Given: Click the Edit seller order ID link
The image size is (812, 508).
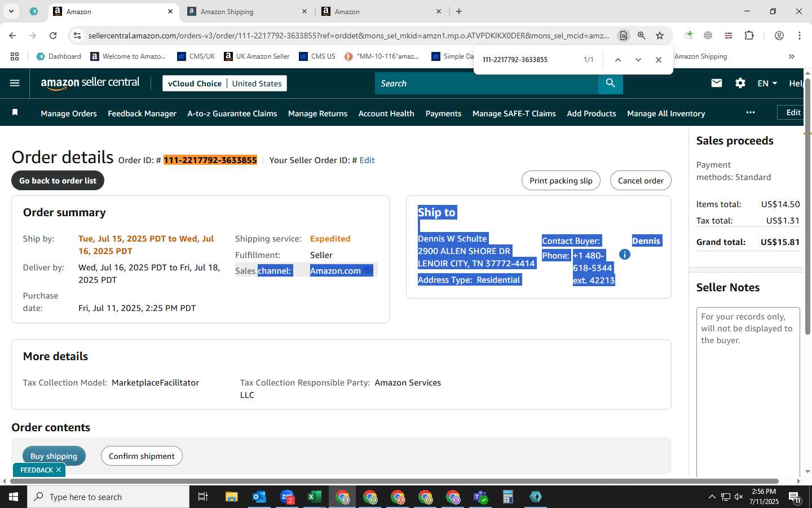Looking at the screenshot, I should (367, 160).
